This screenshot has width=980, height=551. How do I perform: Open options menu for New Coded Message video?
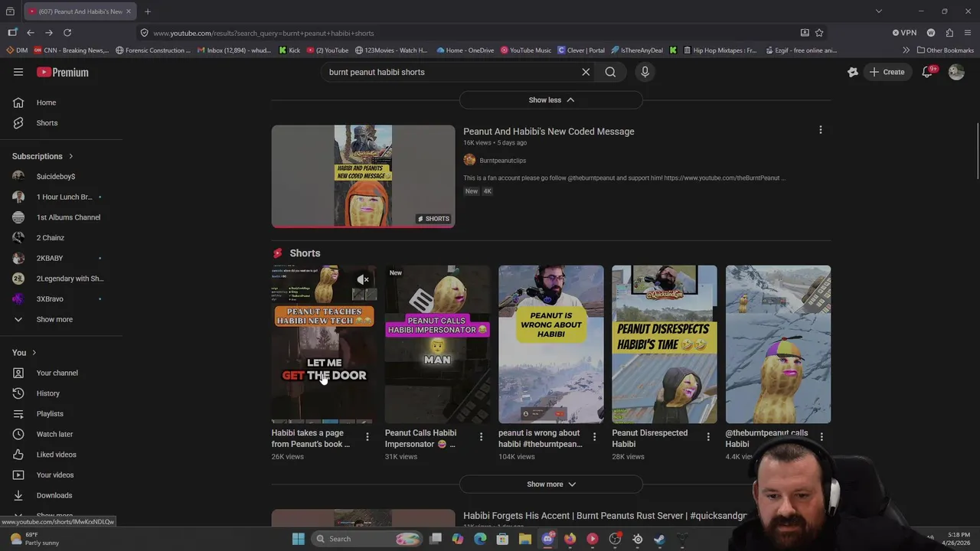click(821, 130)
